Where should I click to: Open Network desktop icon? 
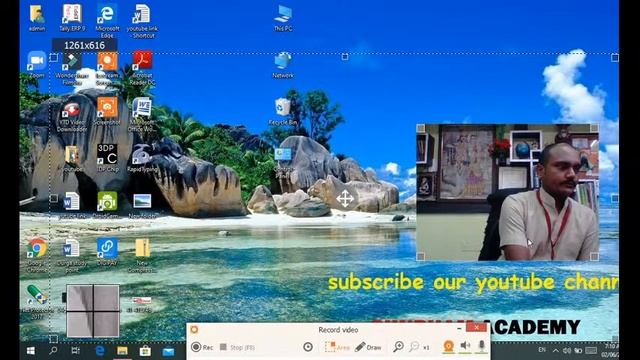pyautogui.click(x=283, y=65)
